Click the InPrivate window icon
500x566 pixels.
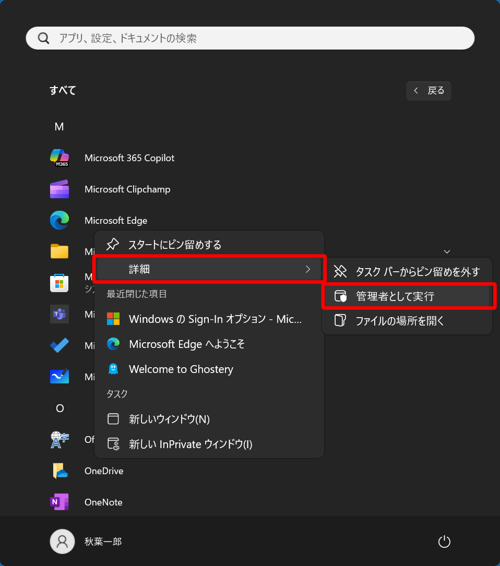point(113,444)
